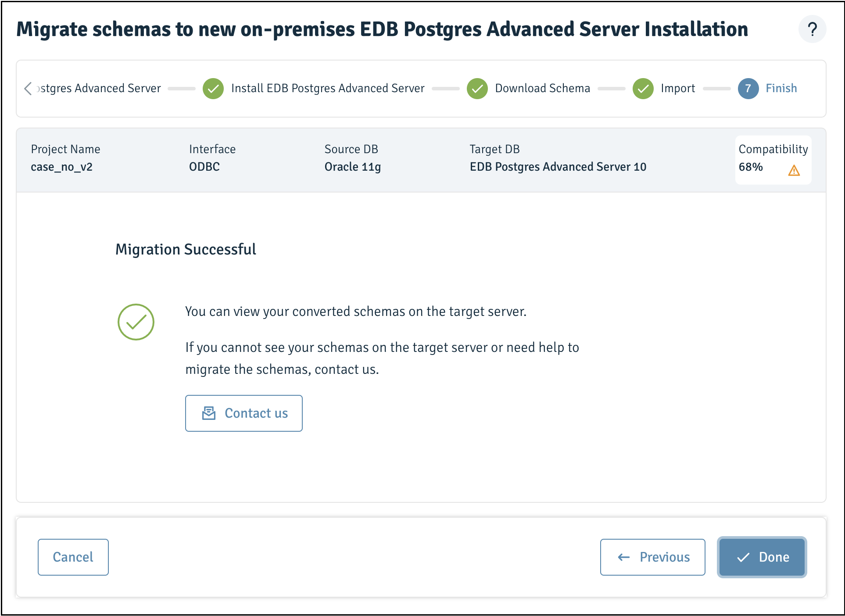Screen dimensions: 845x616
Task: Click the Contact us button
Action: click(x=244, y=413)
